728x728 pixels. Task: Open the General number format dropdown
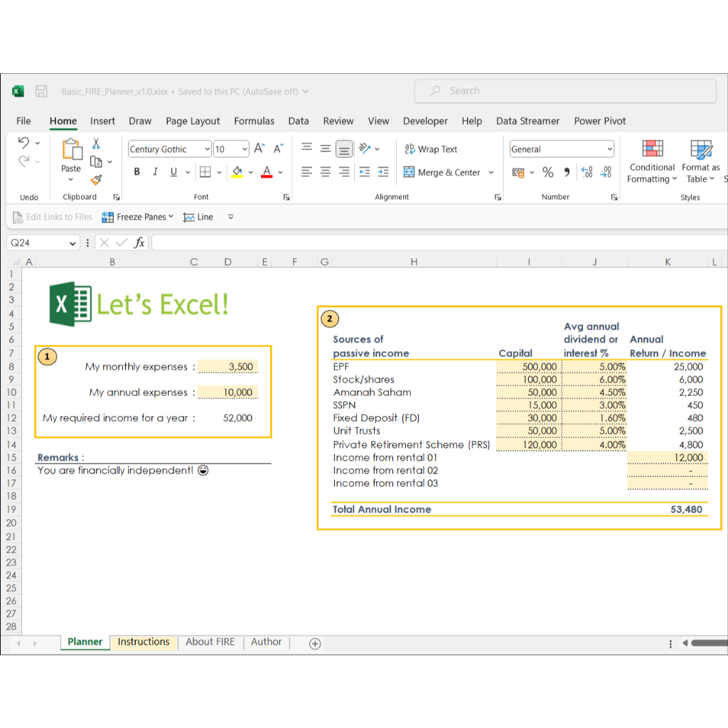[610, 149]
